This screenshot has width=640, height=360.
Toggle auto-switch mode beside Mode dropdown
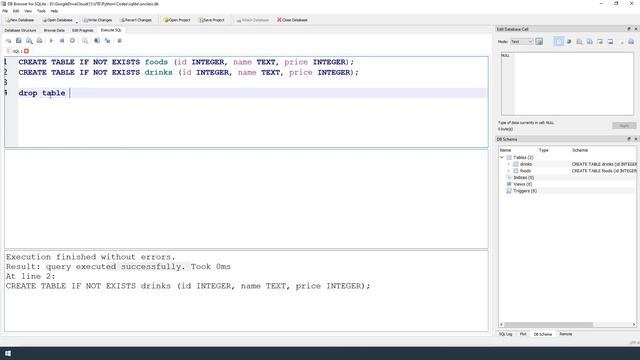[x=539, y=42]
